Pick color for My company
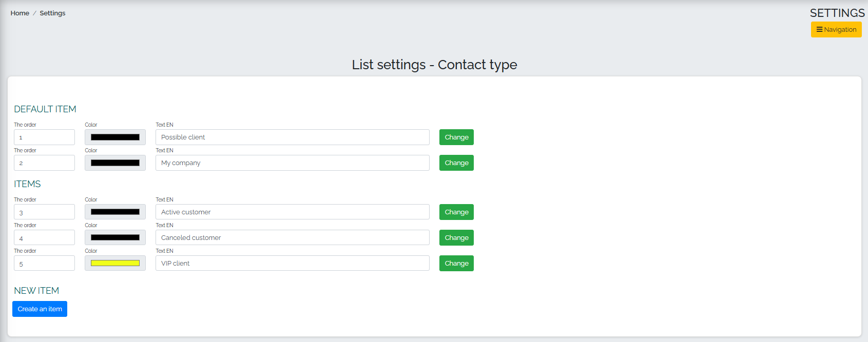Screen dimensions: 868x342 pyautogui.click(x=115, y=163)
